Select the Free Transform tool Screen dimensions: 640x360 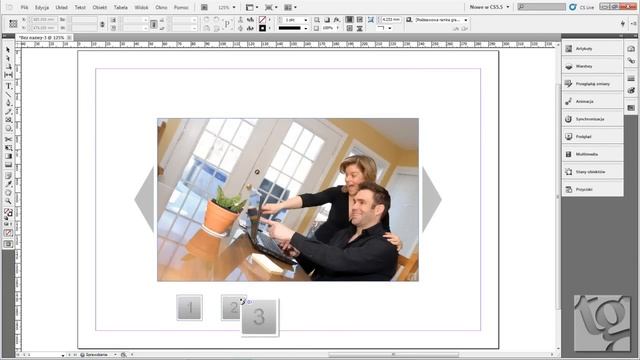point(8,148)
